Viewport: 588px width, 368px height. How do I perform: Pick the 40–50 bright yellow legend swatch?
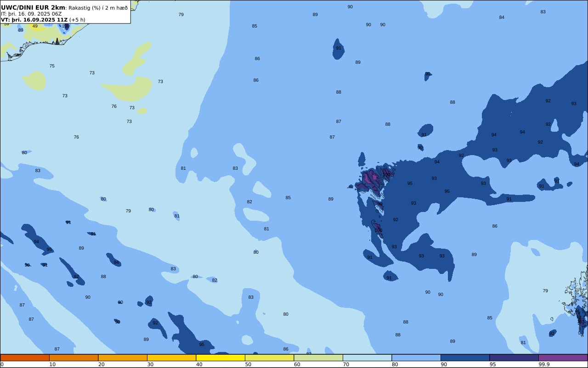click(x=220, y=357)
